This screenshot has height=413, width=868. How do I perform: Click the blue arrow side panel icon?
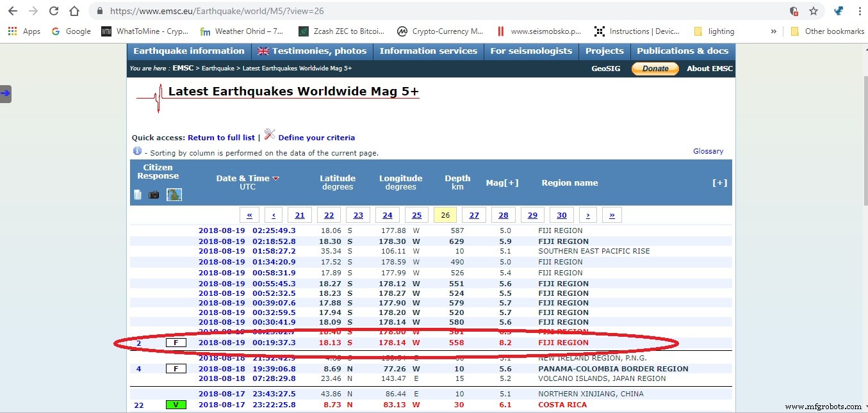tap(6, 93)
